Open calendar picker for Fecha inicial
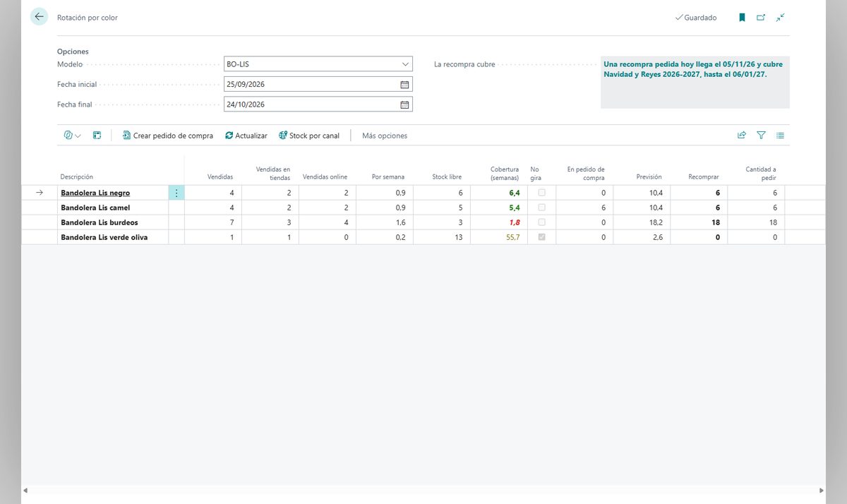The image size is (847, 504). 404,85
